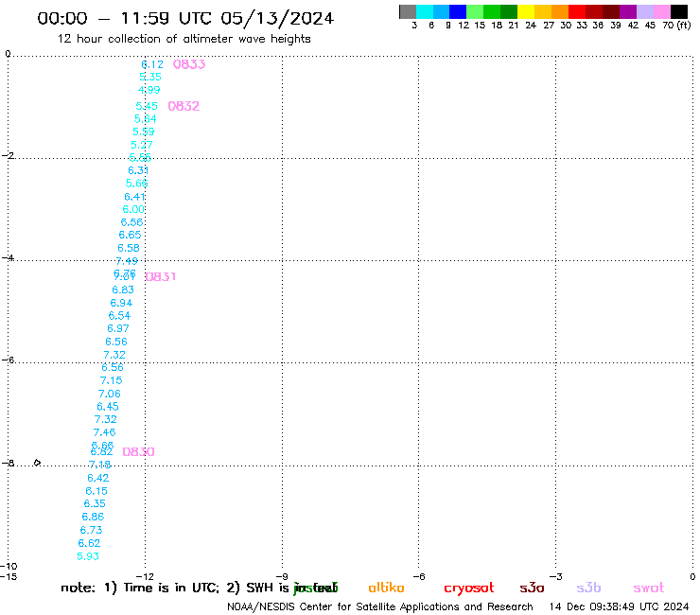Click the '-3' longitude axis label
This screenshot has height=615, width=700.
[x=556, y=577]
